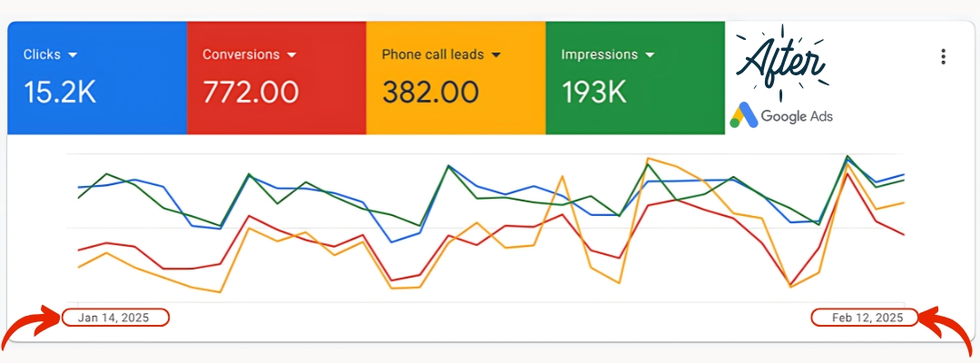
Task: Open the three-dot more options menu
Action: [944, 56]
